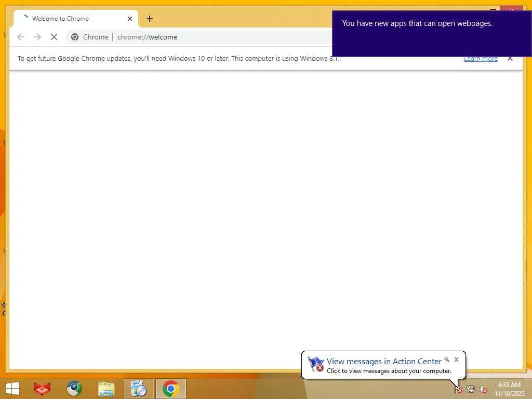This screenshot has width=532, height=399.
Task: Go back with the back arrow
Action: click(x=21, y=37)
